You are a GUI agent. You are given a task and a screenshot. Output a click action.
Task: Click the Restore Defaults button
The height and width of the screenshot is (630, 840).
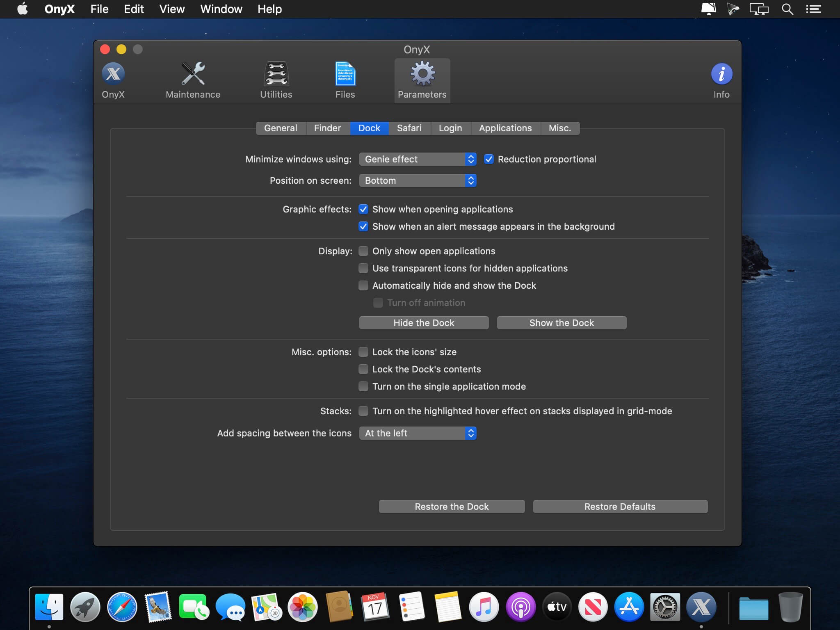click(x=620, y=507)
